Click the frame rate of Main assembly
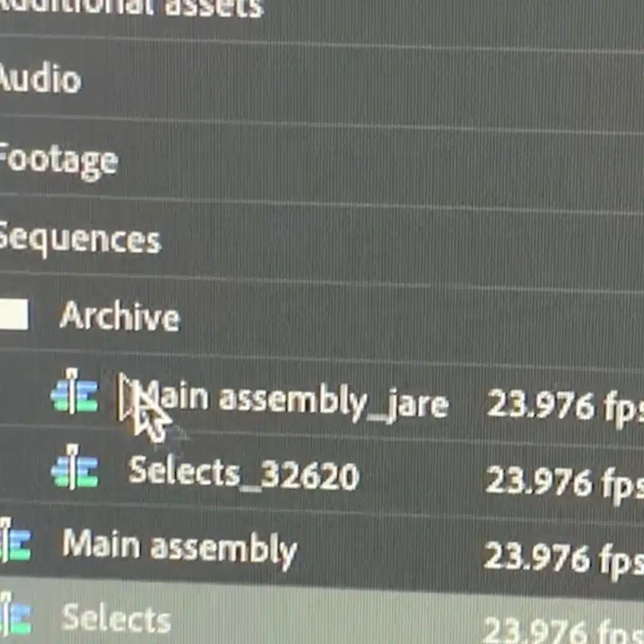This screenshot has height=644, width=644. coord(564,558)
